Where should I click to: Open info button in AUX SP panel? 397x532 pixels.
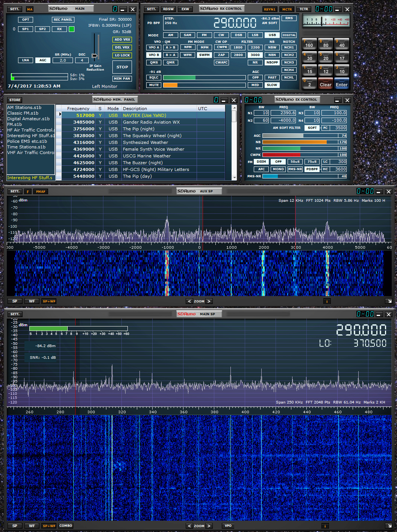327,301
